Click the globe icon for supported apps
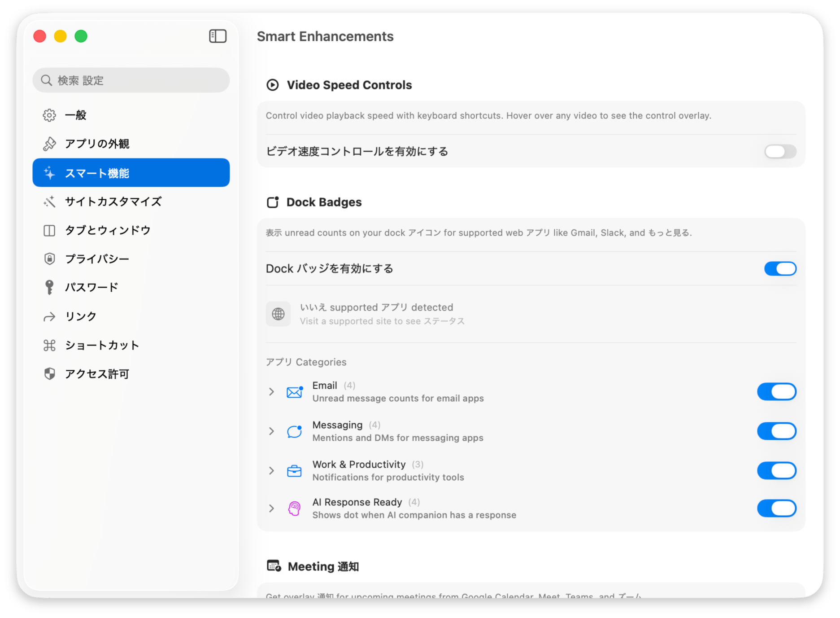The image size is (840, 618). [x=278, y=314]
